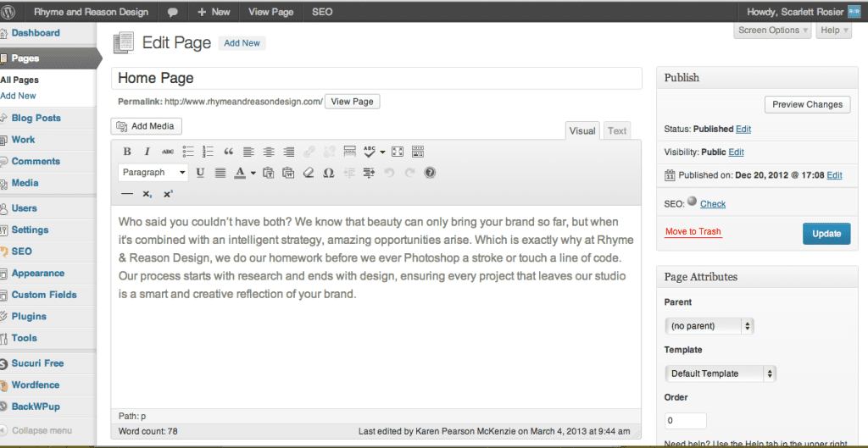Apply the text color A icon

coord(240,173)
